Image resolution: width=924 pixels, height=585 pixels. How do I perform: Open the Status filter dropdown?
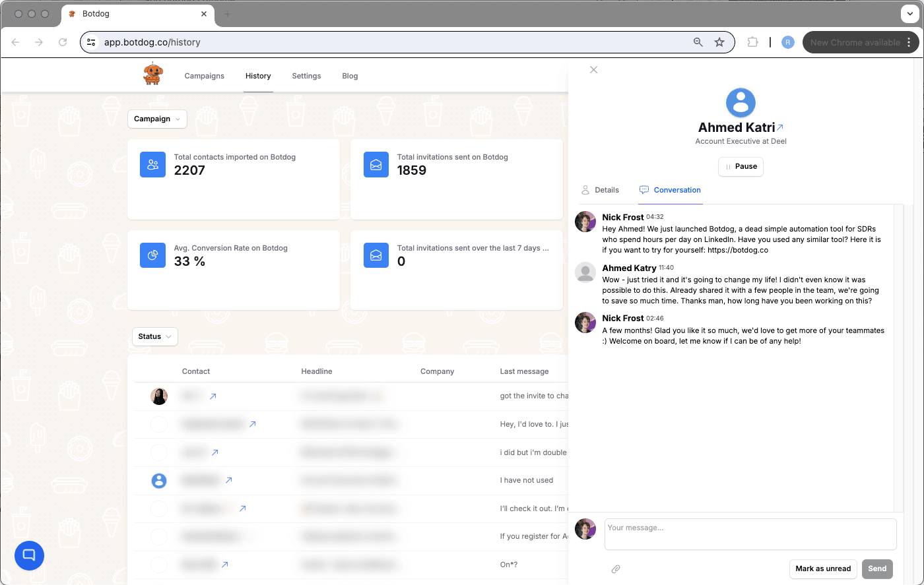(x=154, y=336)
